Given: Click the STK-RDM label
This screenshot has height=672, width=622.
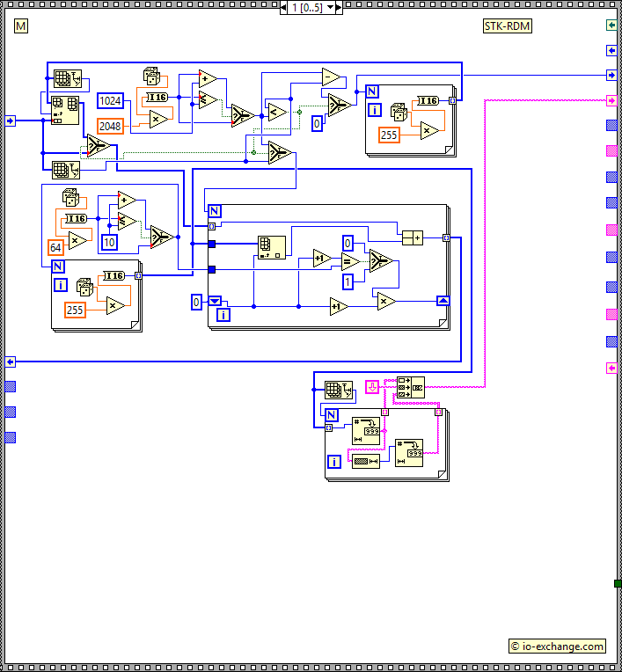Looking at the screenshot, I should (507, 26).
